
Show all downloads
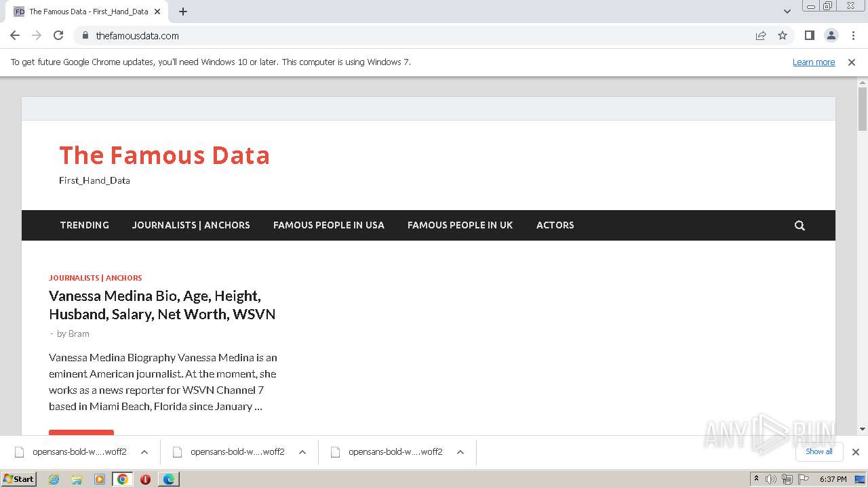819,452
